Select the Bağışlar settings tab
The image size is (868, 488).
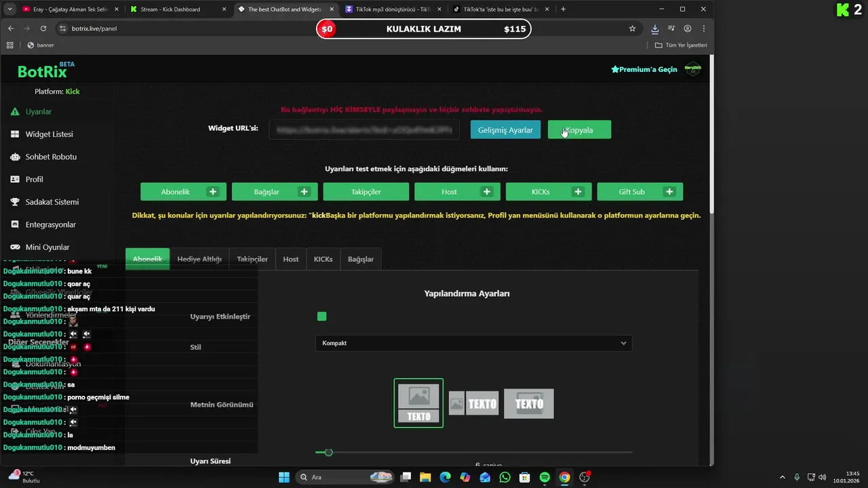[361, 259]
